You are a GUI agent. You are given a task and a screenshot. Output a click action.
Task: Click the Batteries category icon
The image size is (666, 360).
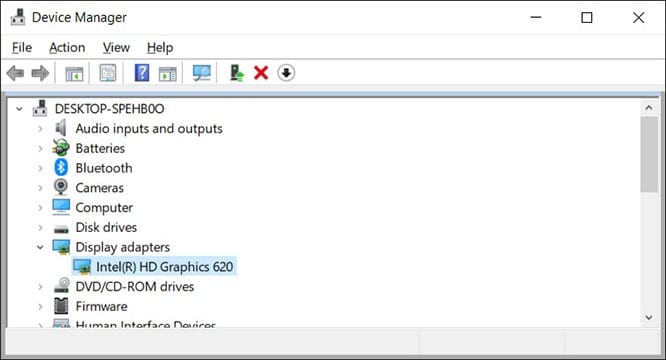(x=61, y=148)
